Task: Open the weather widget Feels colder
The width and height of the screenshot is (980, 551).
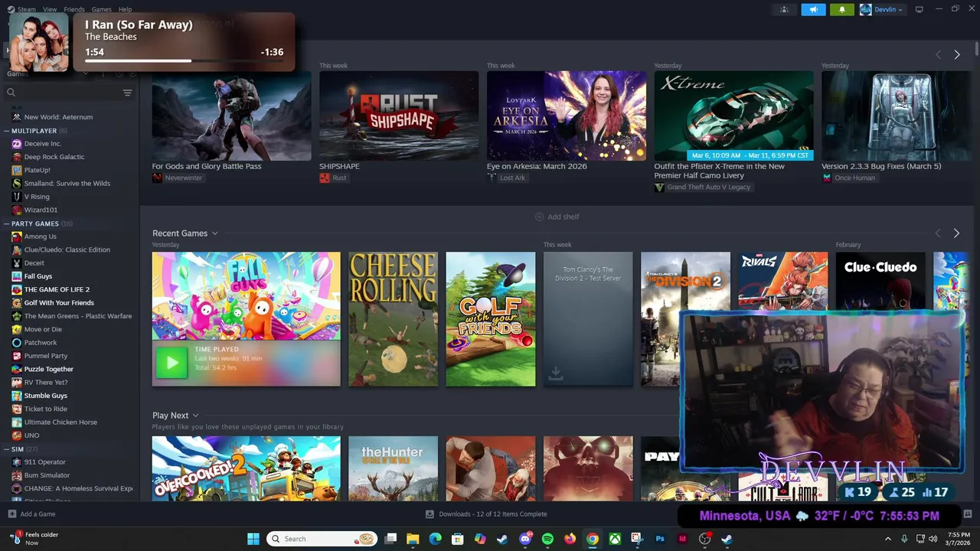Action: [x=34, y=539]
